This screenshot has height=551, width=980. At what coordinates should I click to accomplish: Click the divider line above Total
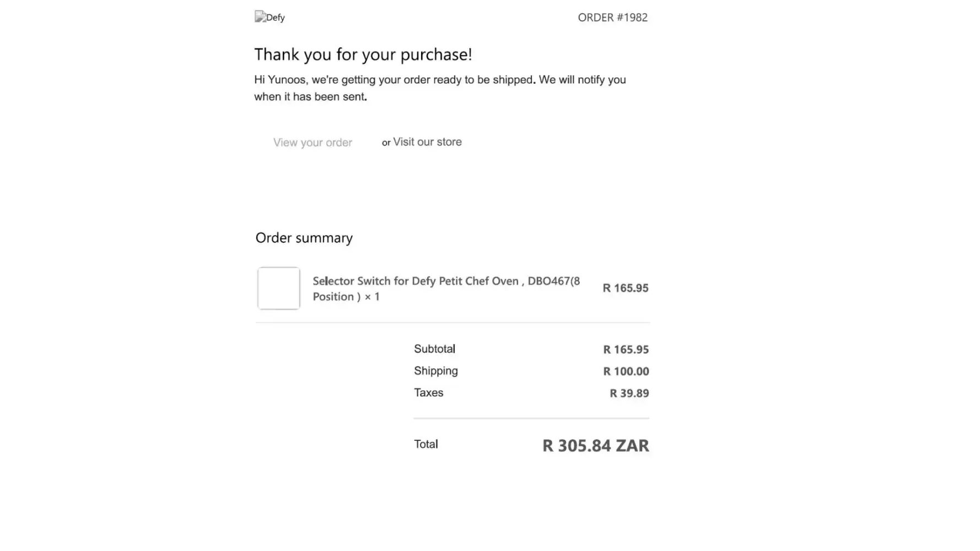point(531,418)
